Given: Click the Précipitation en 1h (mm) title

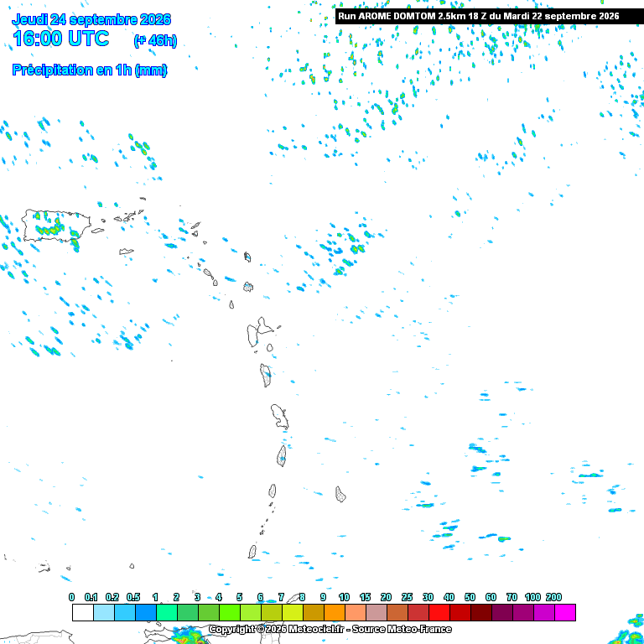Looking at the screenshot, I should 90,70.
